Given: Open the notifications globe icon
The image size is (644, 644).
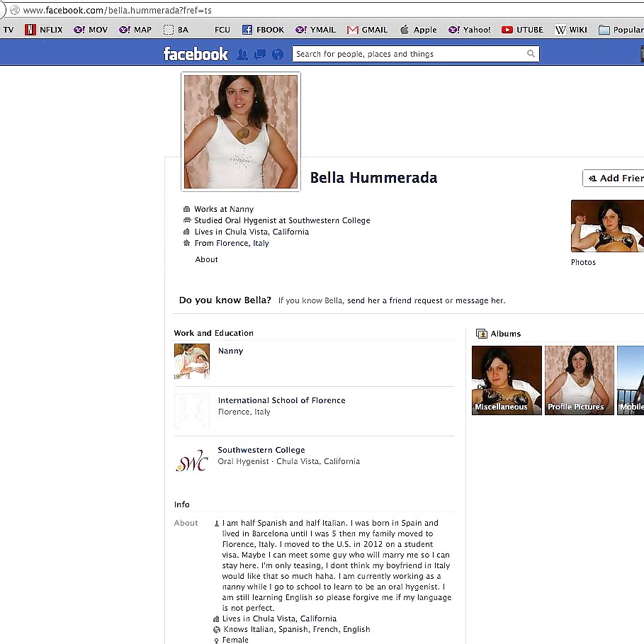Looking at the screenshot, I should pos(277,54).
